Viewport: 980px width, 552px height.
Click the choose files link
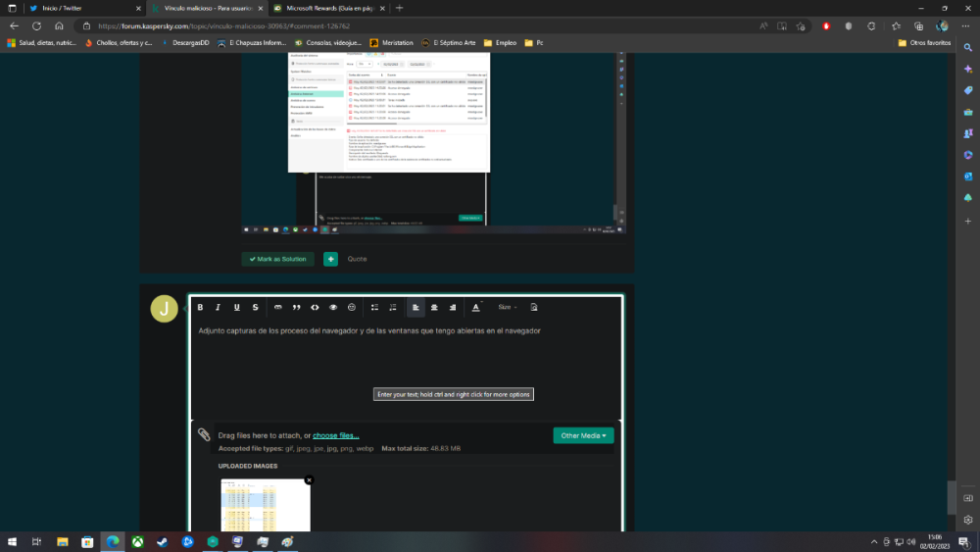coord(336,435)
